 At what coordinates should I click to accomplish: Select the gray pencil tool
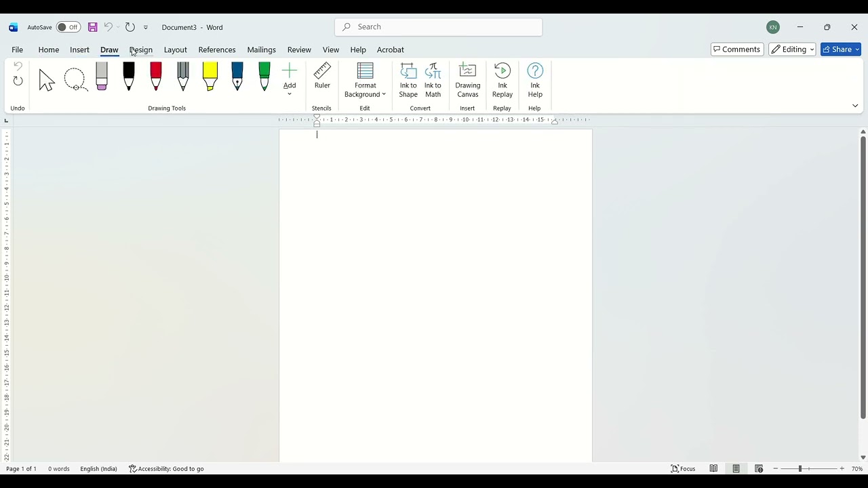[x=183, y=77]
